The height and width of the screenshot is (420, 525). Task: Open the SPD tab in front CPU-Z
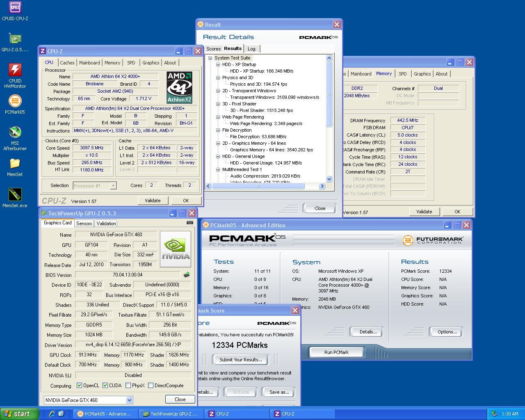click(131, 63)
